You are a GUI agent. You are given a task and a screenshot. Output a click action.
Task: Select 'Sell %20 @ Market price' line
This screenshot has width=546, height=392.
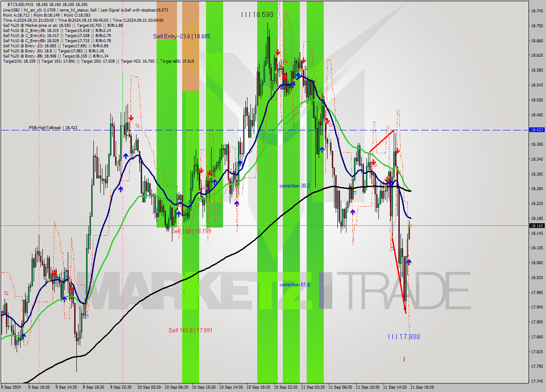tap(63, 25)
